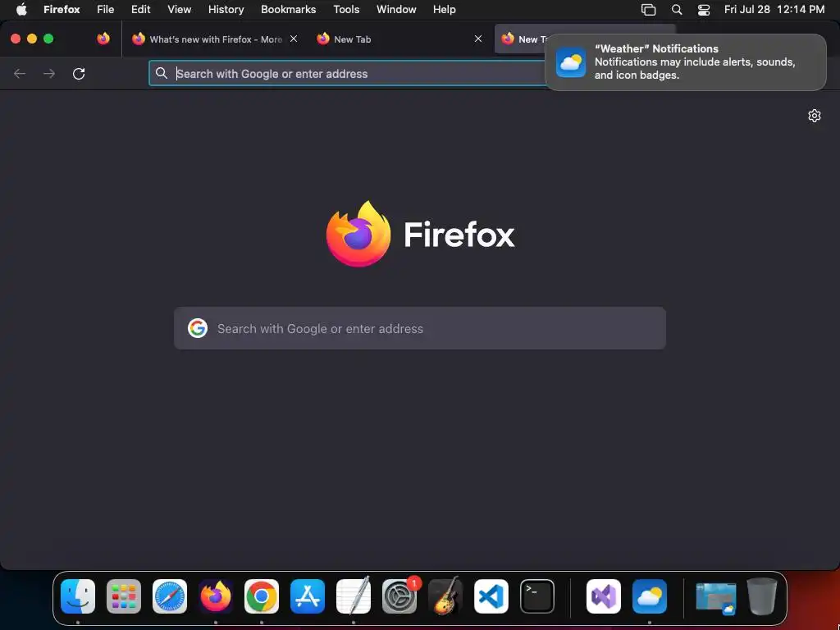Open Google Chrome from the Dock
This screenshot has width=840, height=630.
pos(262,596)
